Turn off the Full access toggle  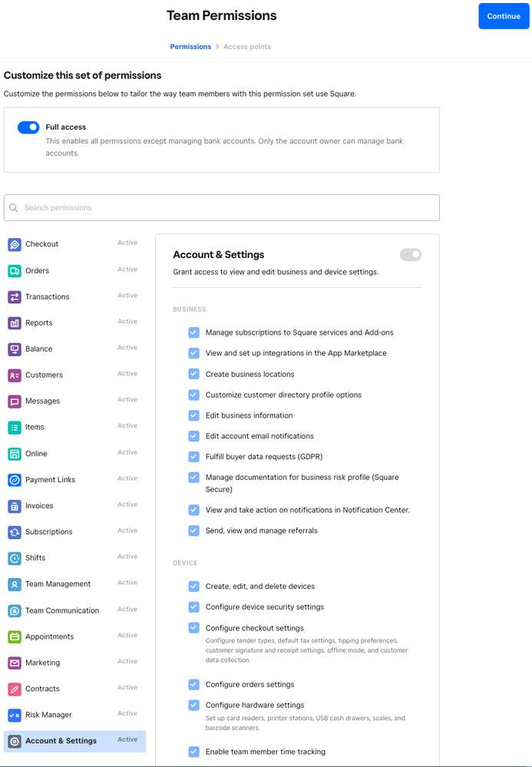pos(28,127)
